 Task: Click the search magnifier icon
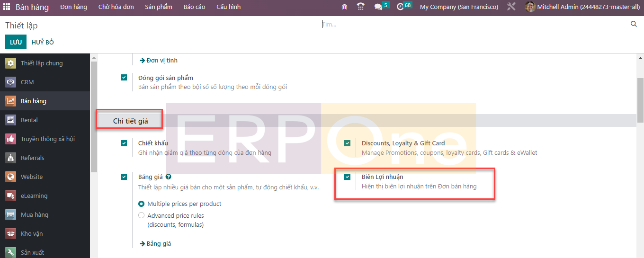(634, 24)
